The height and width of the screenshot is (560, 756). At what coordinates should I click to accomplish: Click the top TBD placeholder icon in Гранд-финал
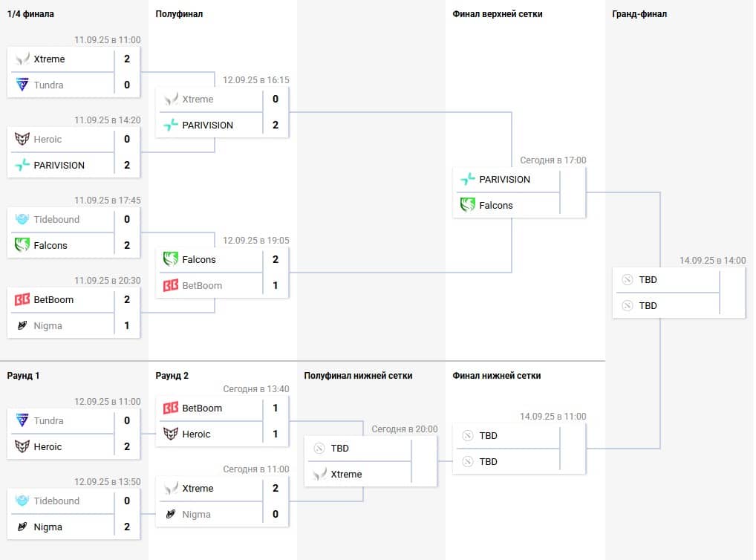point(628,280)
